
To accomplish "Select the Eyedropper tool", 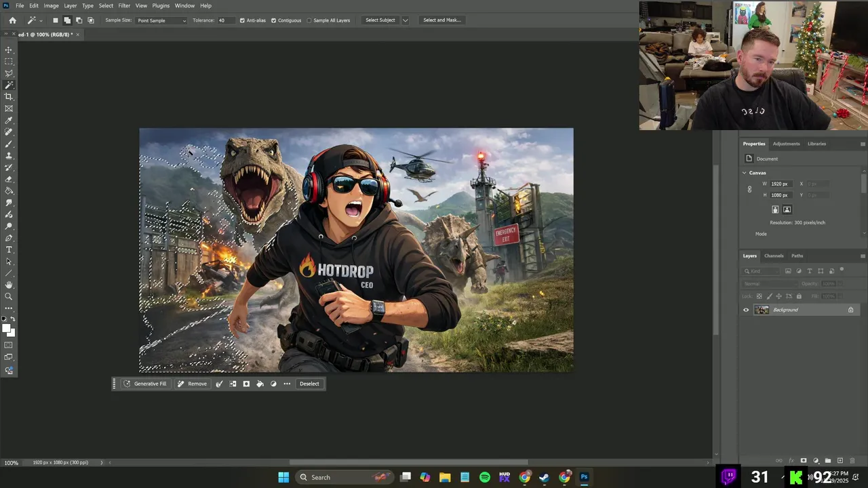I will 9,121.
